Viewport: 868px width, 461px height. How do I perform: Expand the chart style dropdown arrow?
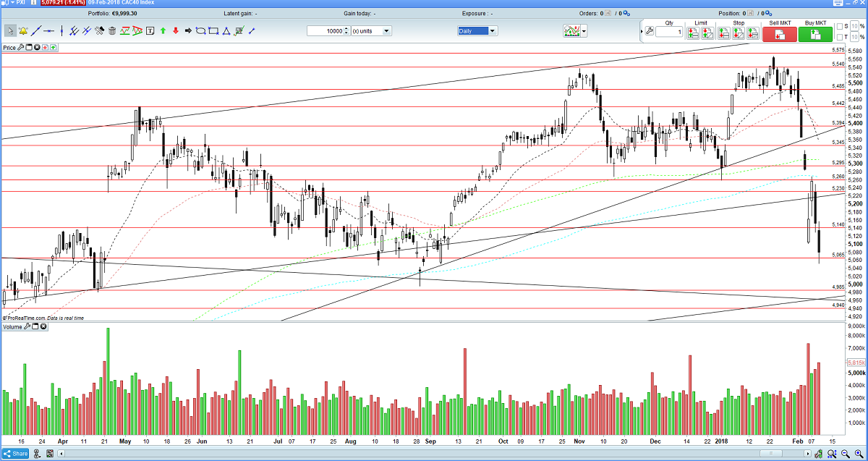584,31
